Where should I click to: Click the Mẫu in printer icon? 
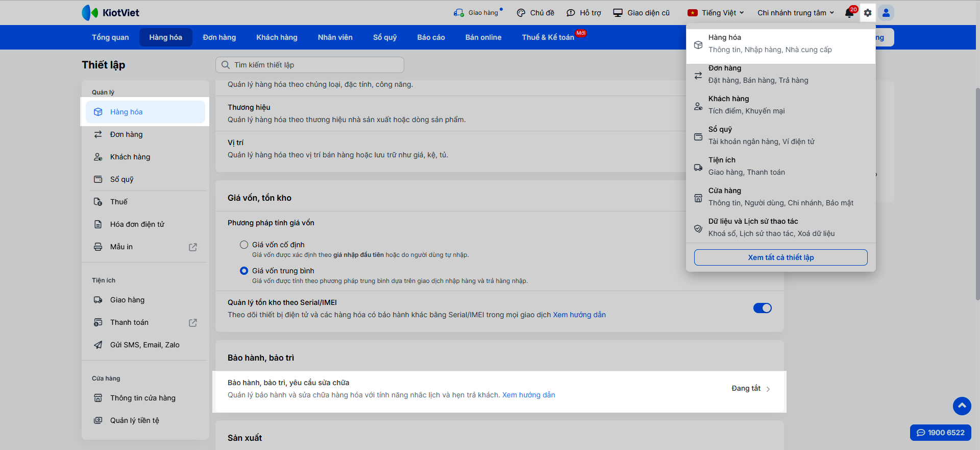(x=98, y=247)
